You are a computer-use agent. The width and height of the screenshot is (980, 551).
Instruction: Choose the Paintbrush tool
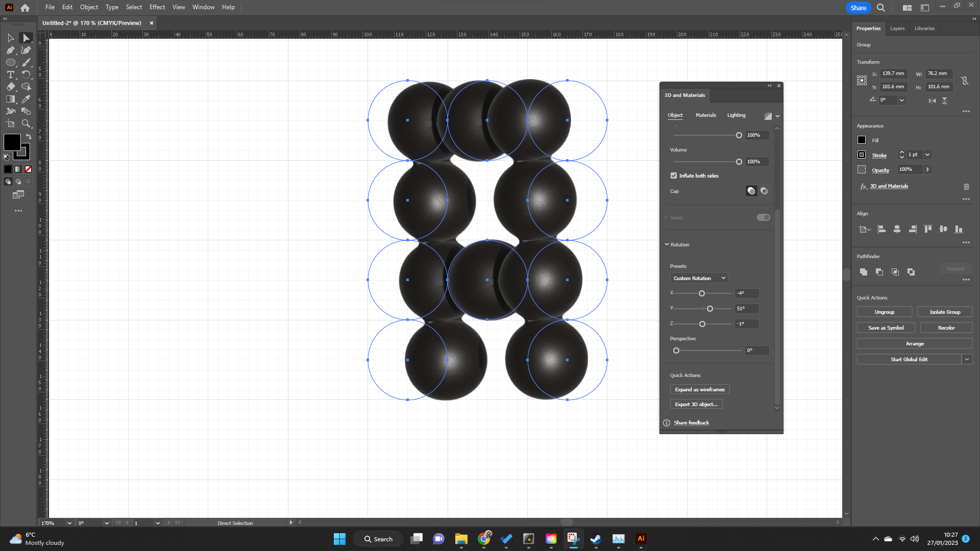(26, 62)
